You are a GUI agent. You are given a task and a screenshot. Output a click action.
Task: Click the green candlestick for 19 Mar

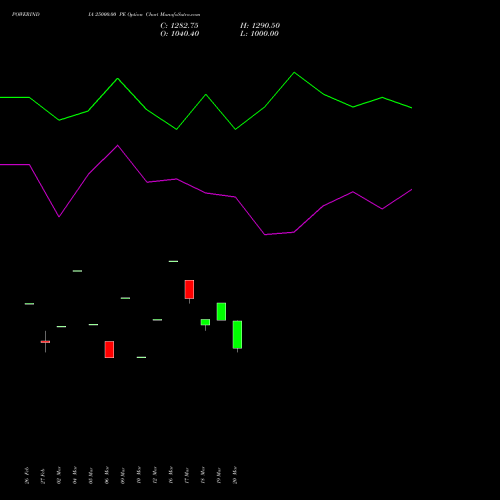coord(221,312)
